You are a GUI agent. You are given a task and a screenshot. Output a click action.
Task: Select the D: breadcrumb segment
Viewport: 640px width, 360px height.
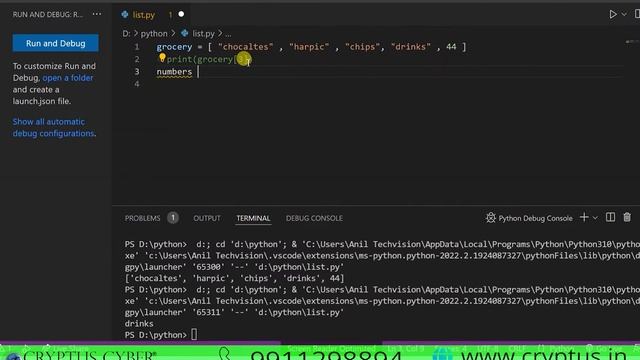(x=126, y=33)
